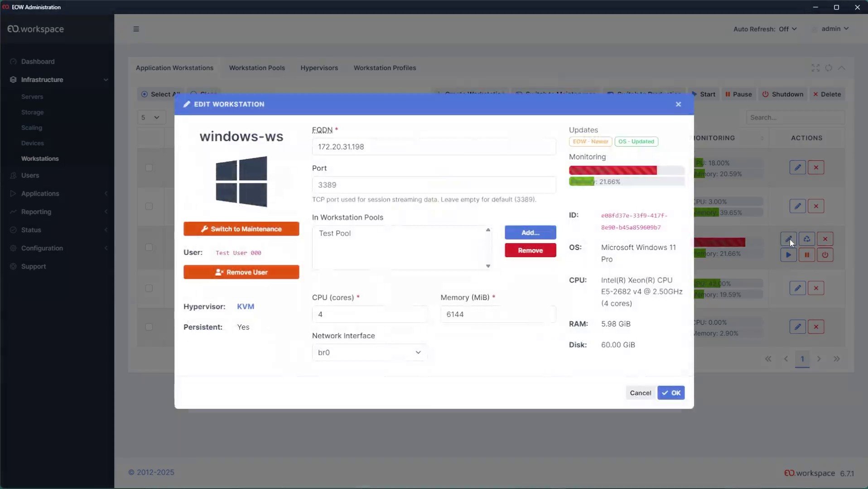Click the Users sidebar icon
The image size is (868, 489).
pos(13,175)
